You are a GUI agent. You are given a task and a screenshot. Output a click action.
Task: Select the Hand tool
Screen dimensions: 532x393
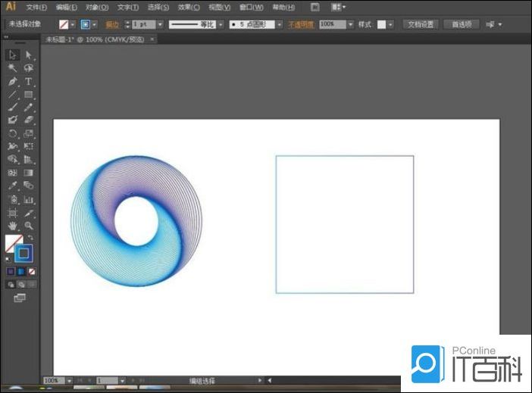click(x=13, y=226)
